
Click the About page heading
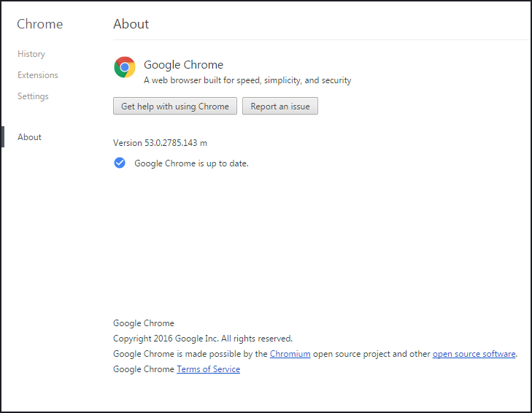click(131, 24)
